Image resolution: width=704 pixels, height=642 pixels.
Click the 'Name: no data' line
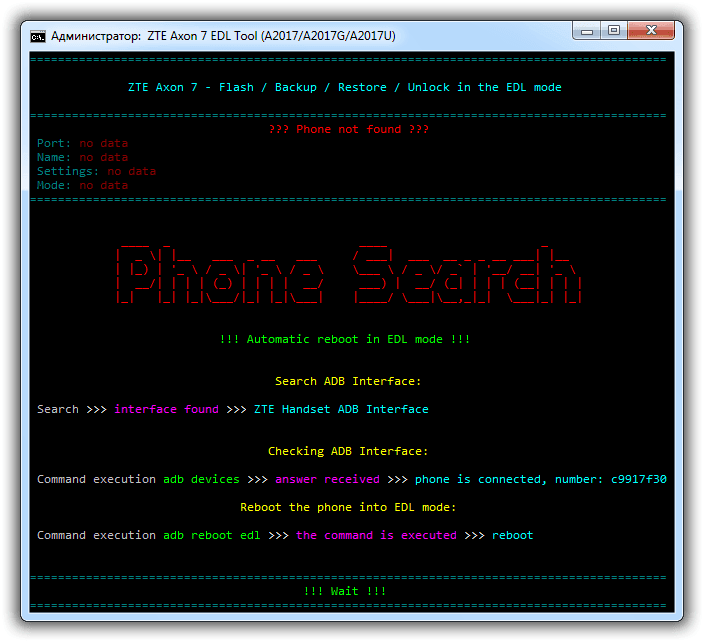pyautogui.click(x=83, y=157)
